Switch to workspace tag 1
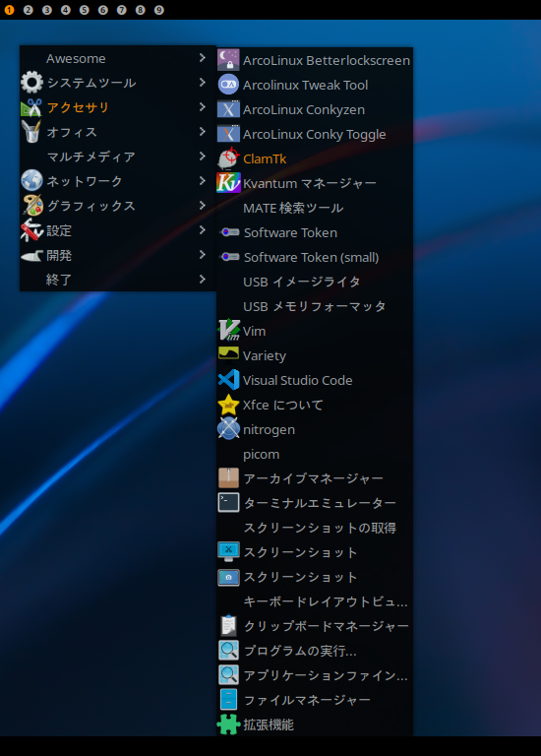This screenshot has height=756, width=541. coord(9,10)
